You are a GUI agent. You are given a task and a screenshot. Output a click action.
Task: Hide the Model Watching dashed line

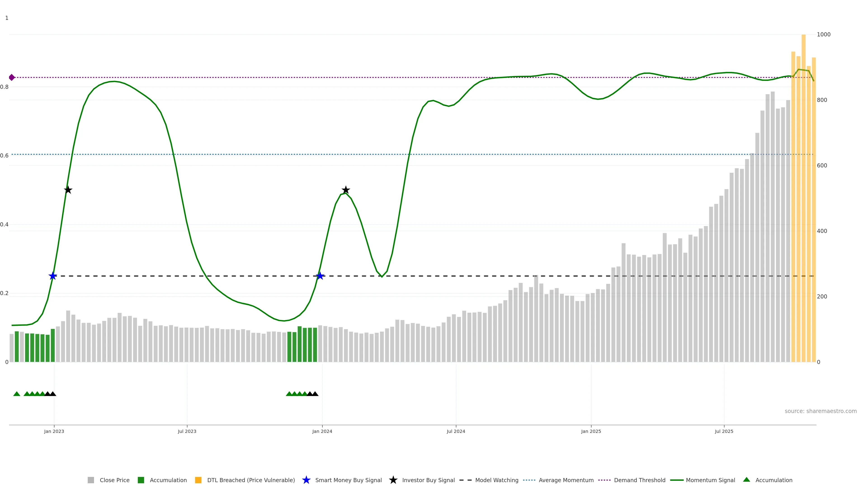point(496,480)
